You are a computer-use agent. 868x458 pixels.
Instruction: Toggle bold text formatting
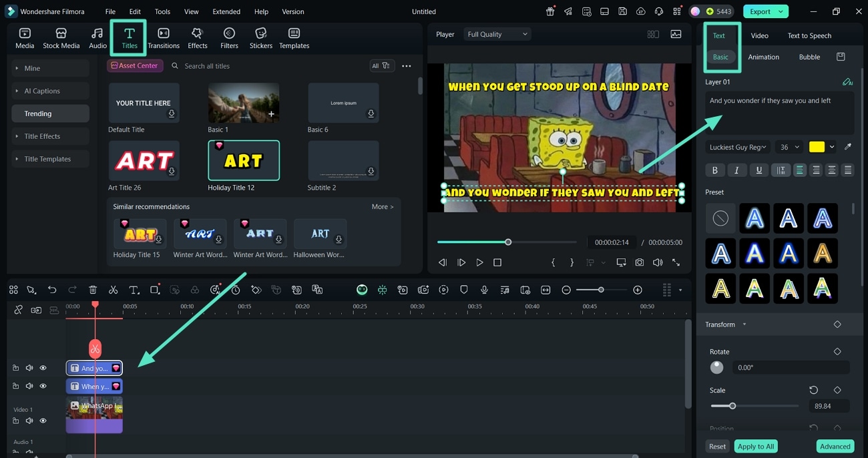pos(714,170)
